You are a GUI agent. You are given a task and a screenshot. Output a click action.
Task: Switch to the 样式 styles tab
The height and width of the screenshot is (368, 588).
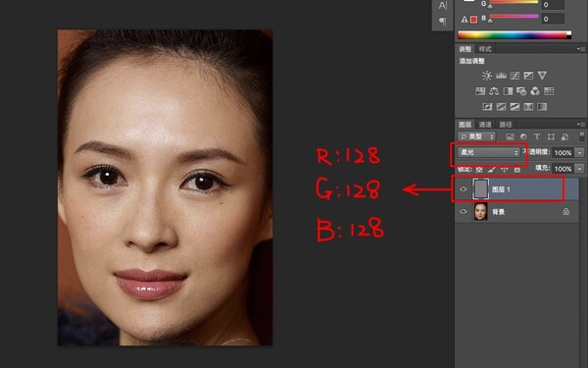[x=484, y=49]
